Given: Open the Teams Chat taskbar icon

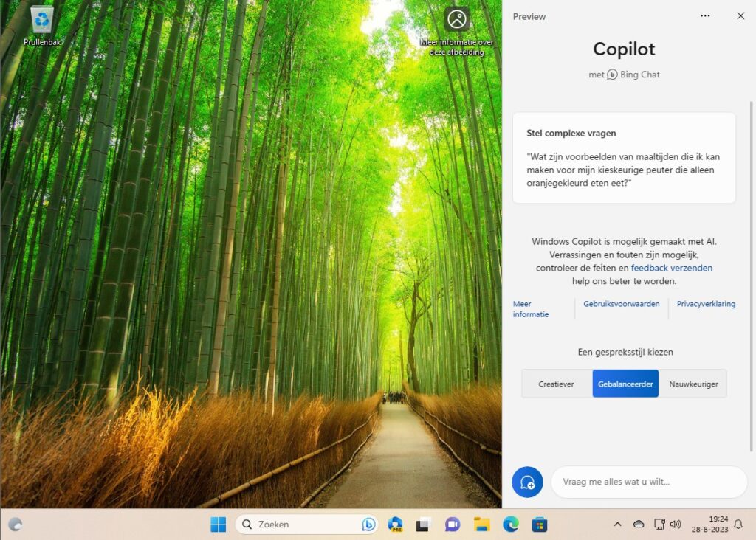Looking at the screenshot, I should pos(453,524).
